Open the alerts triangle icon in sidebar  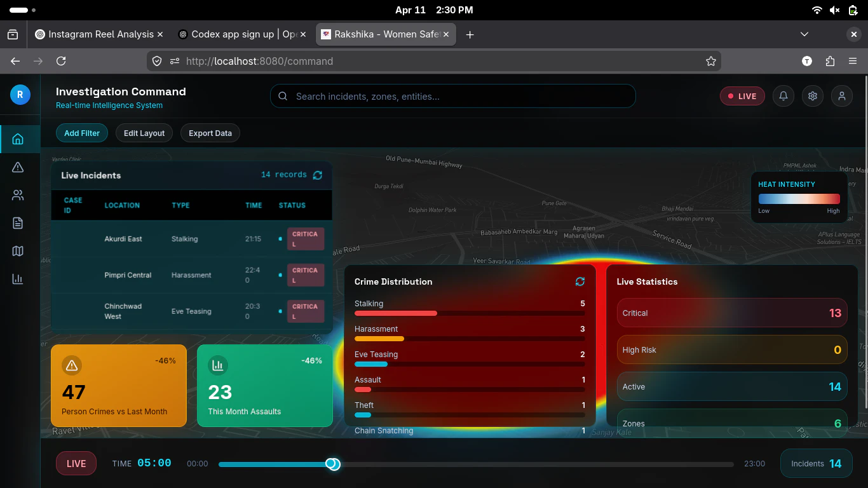18,167
